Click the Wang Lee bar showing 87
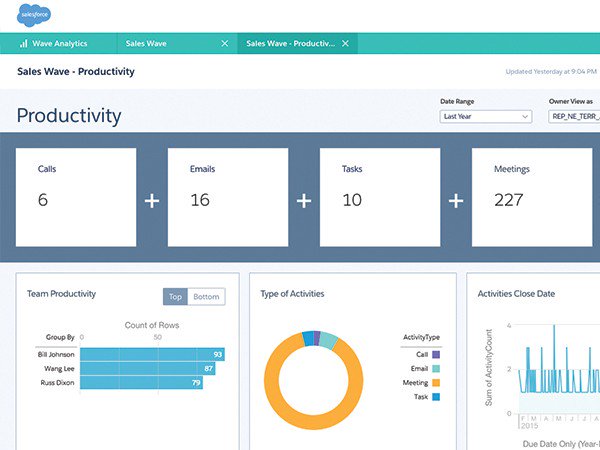This screenshot has height=450, width=600. click(x=148, y=368)
